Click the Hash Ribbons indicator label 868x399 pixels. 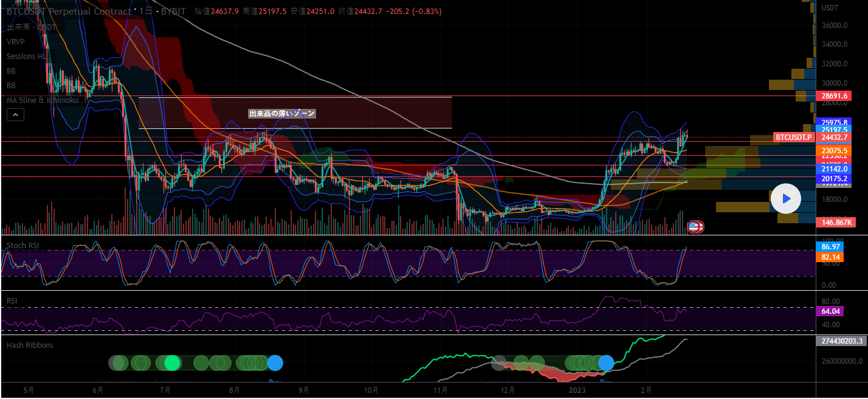click(x=30, y=345)
